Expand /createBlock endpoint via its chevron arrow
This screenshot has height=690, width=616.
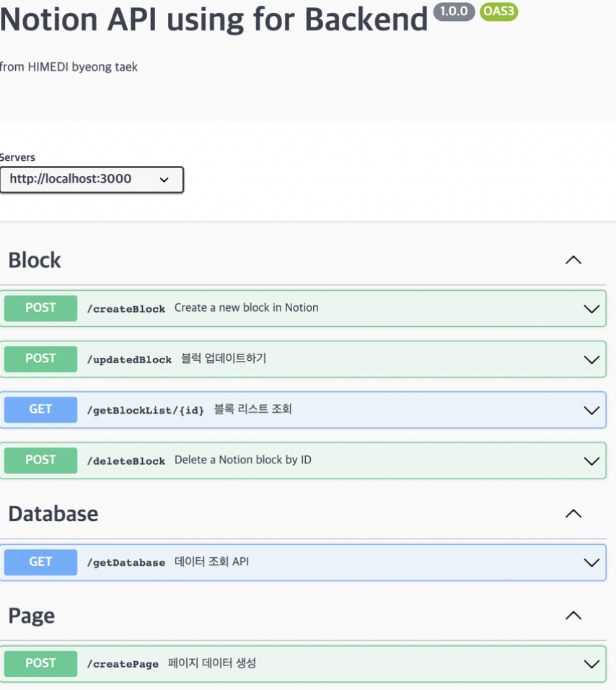click(591, 309)
